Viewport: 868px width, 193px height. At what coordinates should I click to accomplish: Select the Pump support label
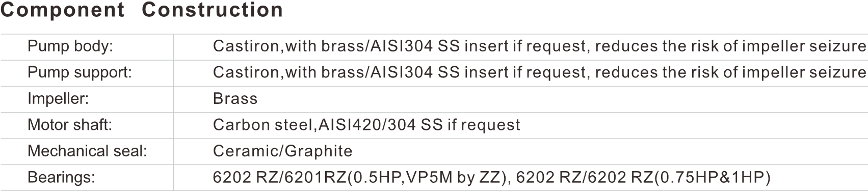tap(80, 72)
